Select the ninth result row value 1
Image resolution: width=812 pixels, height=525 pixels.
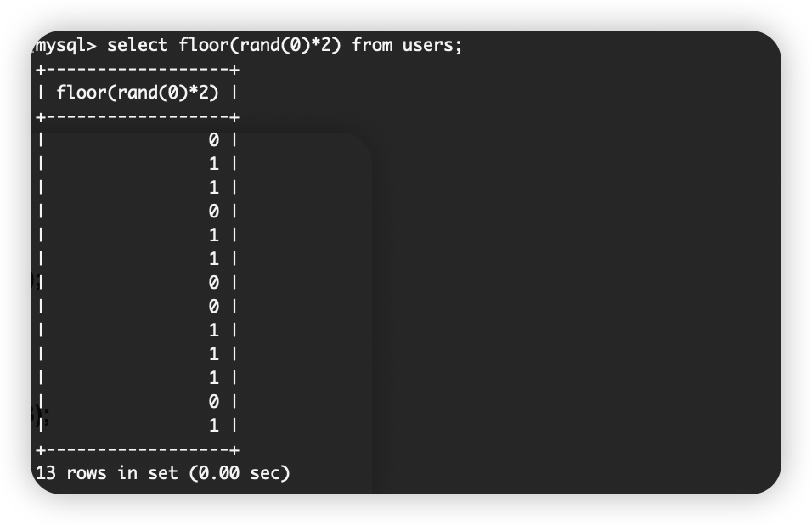(213, 330)
